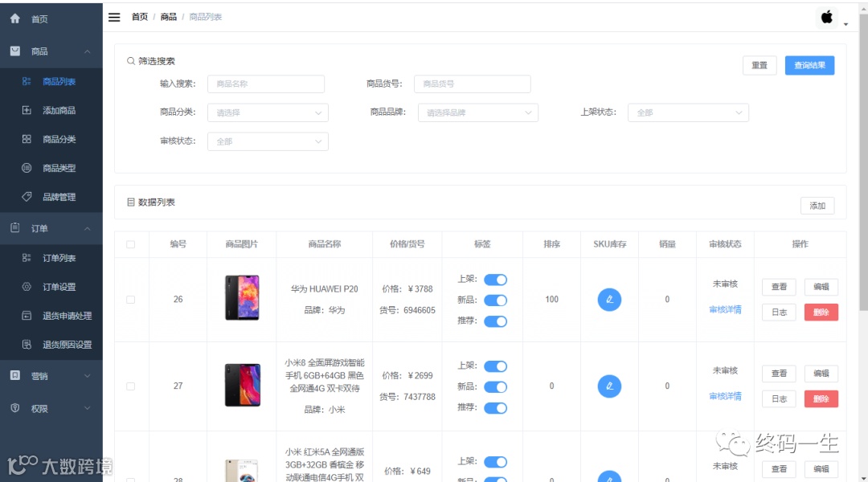Open the user avatar dropdown arrow

click(845, 24)
